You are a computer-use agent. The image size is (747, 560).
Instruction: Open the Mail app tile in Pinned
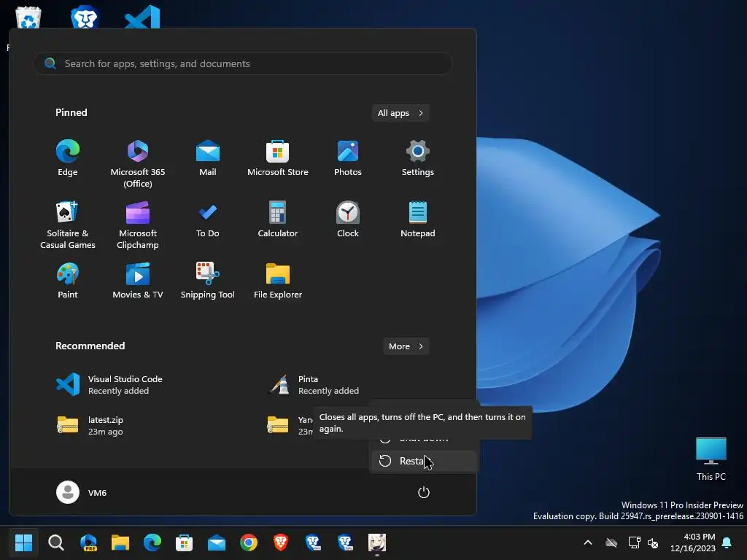pos(208,158)
